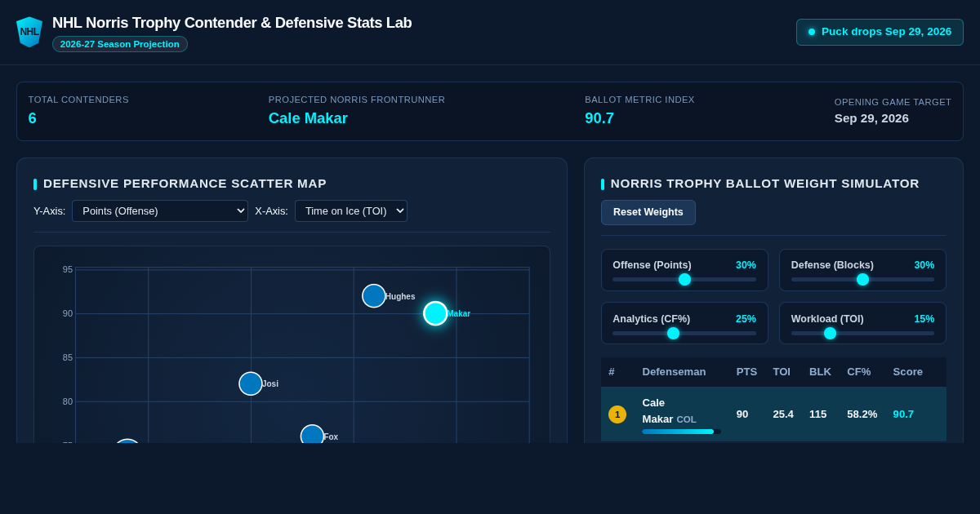Click the Score column header
Image resolution: width=980 pixels, height=514 pixels.
[x=907, y=372]
